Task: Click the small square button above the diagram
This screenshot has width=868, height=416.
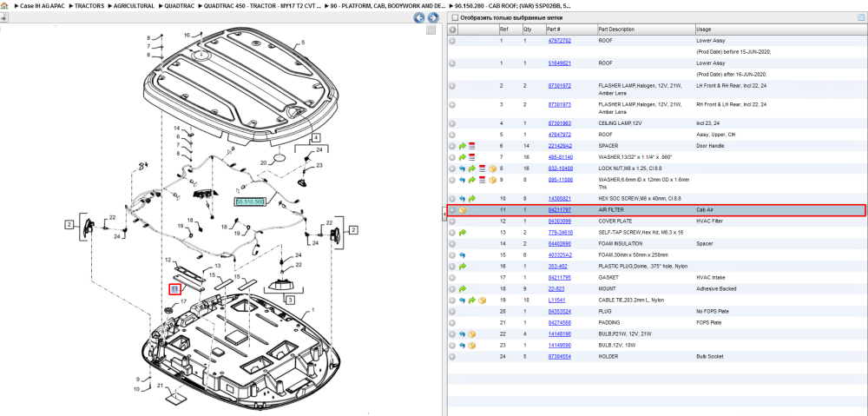Action: tap(431, 30)
